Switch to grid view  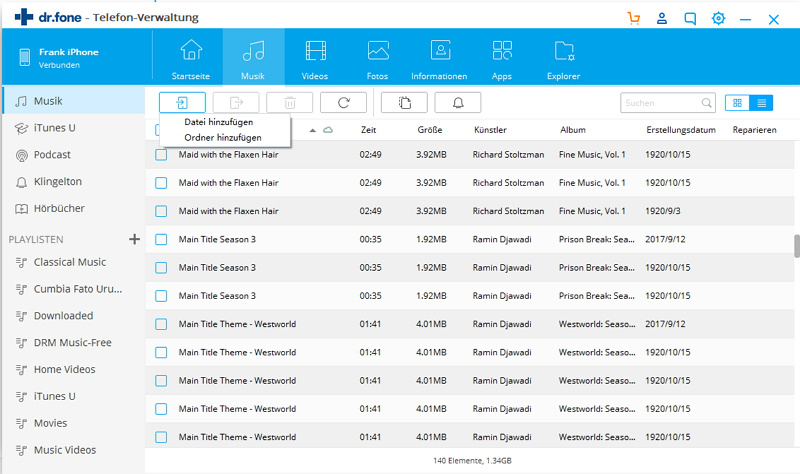(x=737, y=103)
